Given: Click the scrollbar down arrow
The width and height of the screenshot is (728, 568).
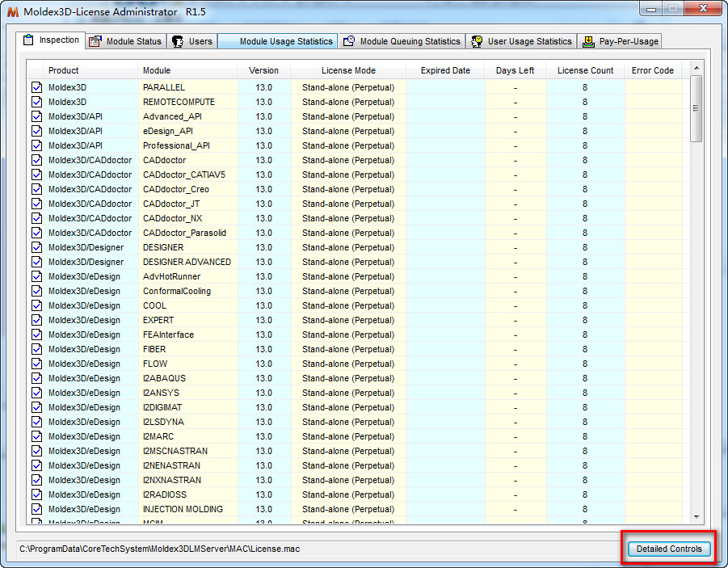Looking at the screenshot, I should 696,517.
